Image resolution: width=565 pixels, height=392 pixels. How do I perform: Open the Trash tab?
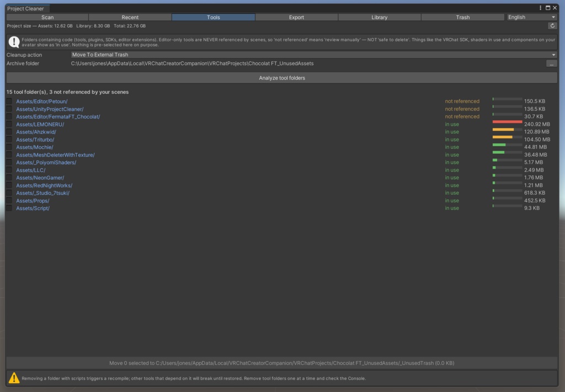[463, 17]
